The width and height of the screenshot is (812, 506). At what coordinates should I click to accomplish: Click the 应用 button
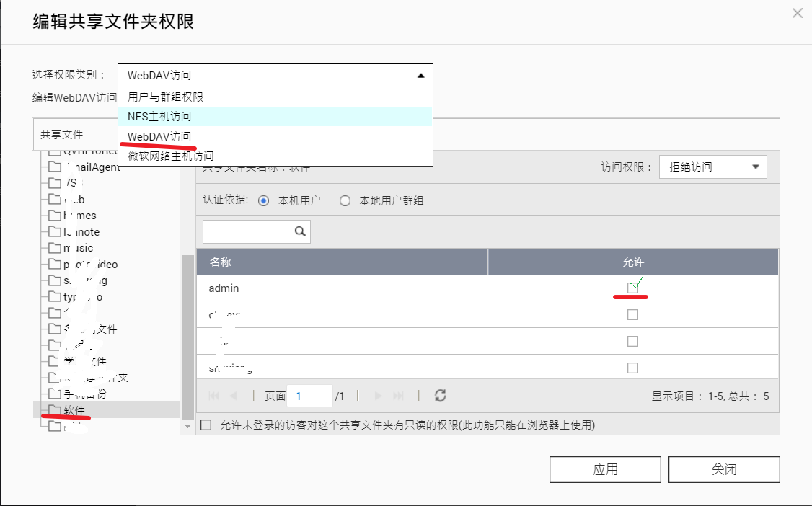coord(605,469)
